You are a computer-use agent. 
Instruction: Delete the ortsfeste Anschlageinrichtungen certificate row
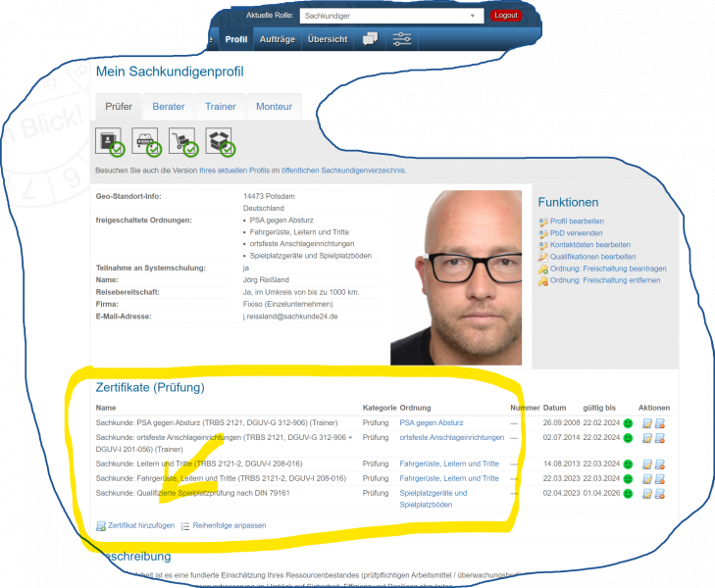point(660,438)
